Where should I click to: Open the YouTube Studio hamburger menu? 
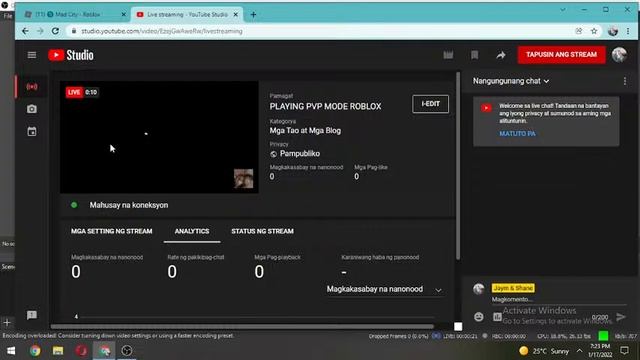(32, 55)
